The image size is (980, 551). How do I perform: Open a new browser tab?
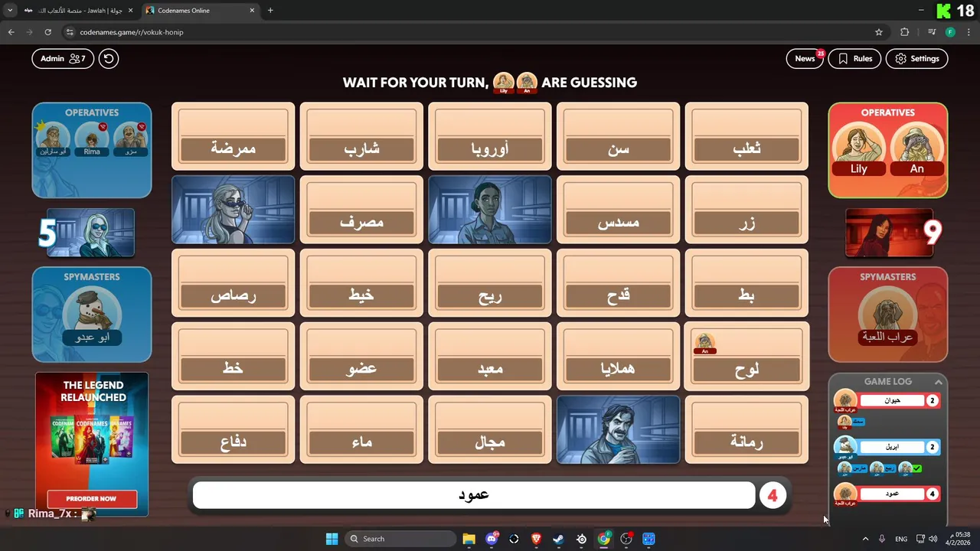[x=270, y=11]
